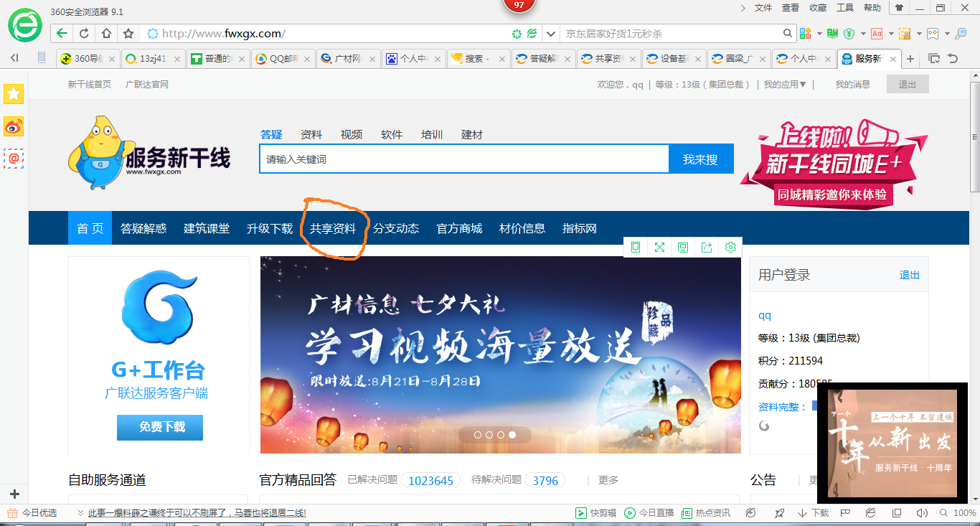Open the 收藏 menu

818,8
